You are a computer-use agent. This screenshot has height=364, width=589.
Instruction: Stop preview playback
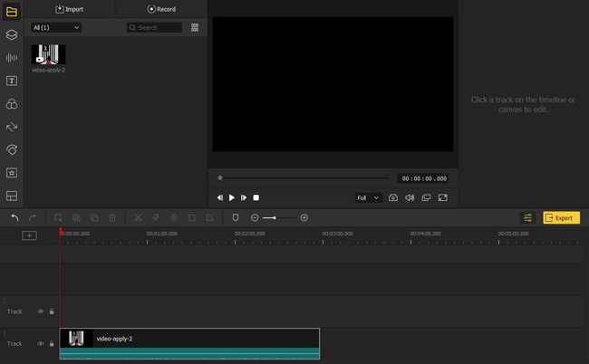pos(256,197)
